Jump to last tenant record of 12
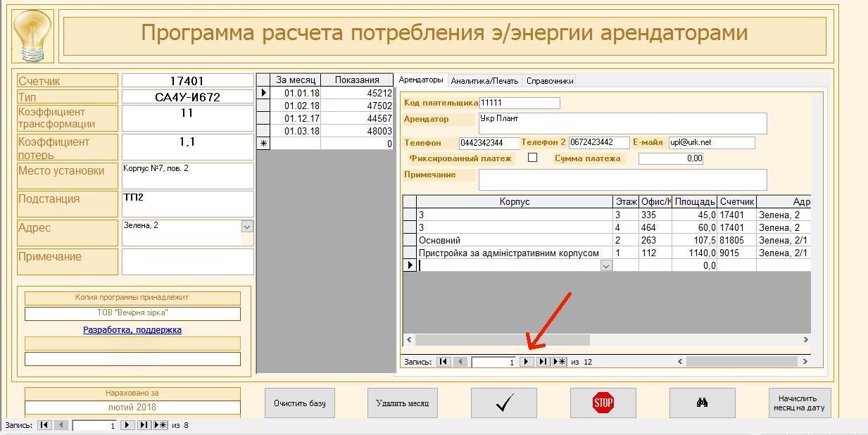 tap(543, 362)
